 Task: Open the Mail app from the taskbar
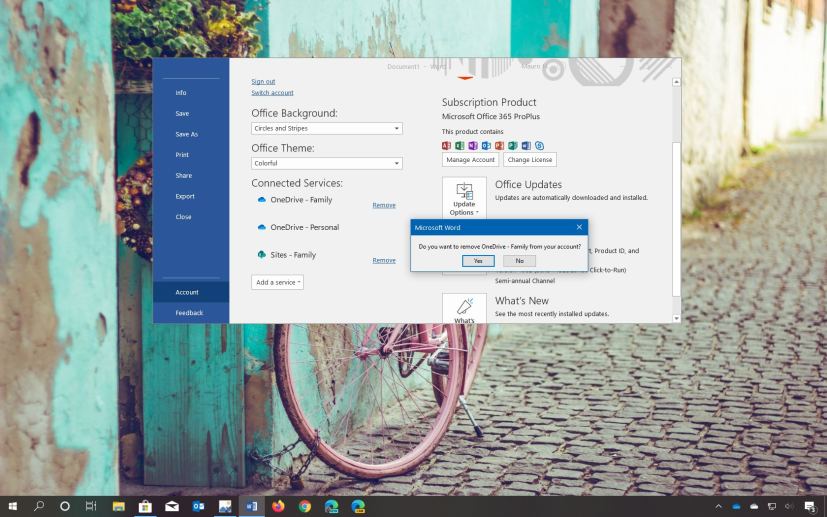[172, 506]
